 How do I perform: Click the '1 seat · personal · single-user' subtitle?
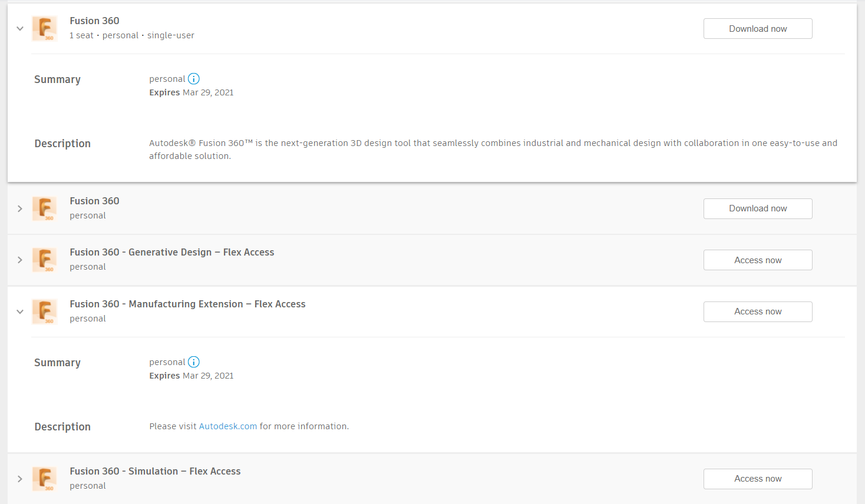pos(132,35)
